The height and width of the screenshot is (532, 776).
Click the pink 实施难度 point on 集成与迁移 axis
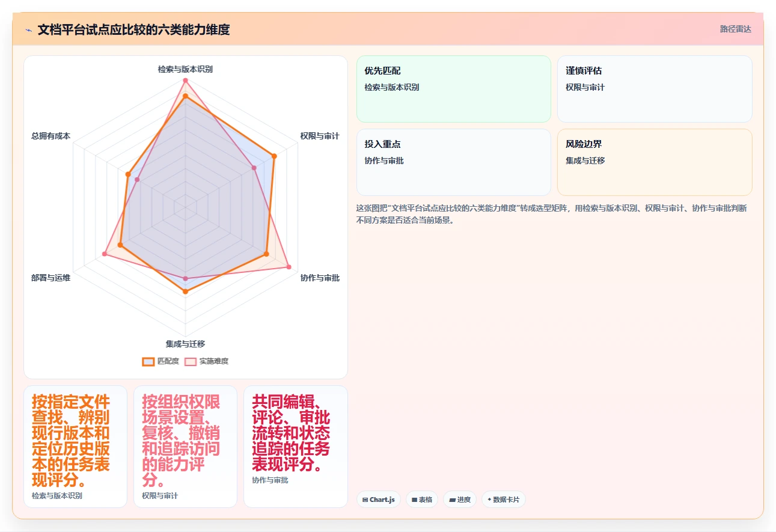pyautogui.click(x=185, y=279)
